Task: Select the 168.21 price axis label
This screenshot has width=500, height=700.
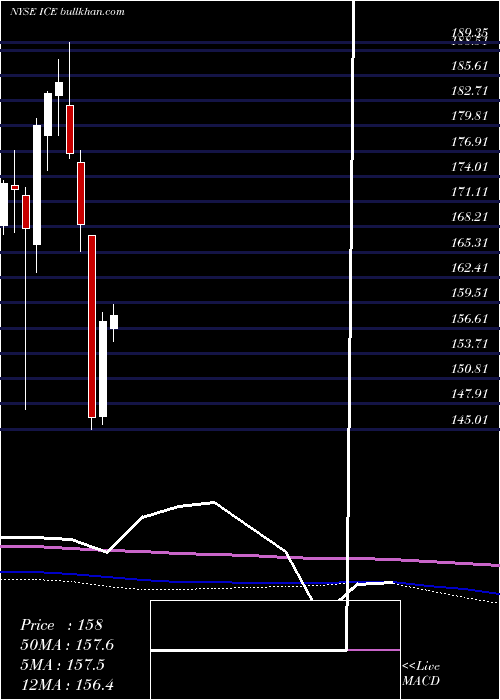Action: pyautogui.click(x=469, y=217)
